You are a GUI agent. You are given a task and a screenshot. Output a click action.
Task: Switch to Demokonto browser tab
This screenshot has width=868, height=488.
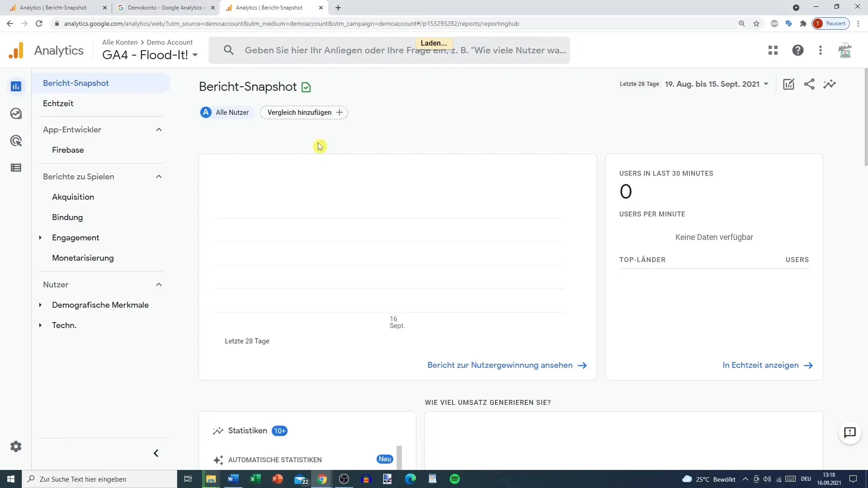(166, 8)
